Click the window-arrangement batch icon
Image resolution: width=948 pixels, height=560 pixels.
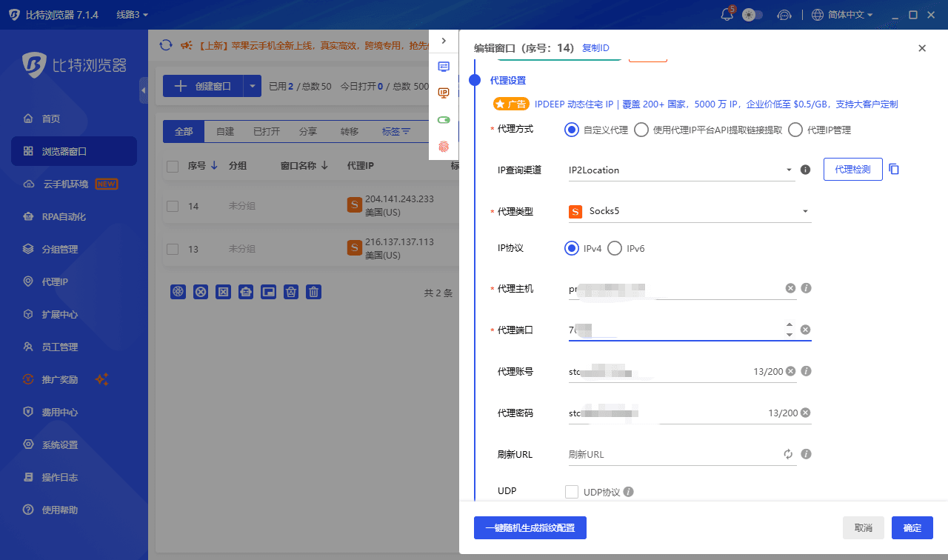(x=269, y=292)
